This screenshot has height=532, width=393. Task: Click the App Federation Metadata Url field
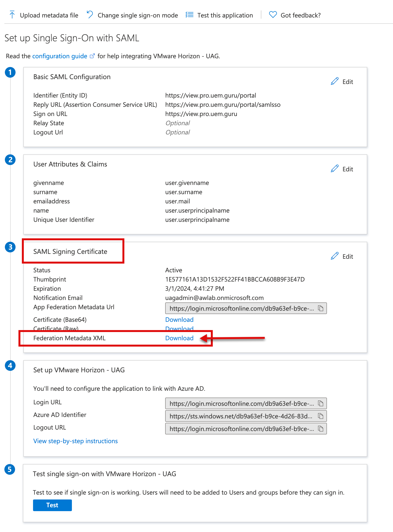[241, 308]
